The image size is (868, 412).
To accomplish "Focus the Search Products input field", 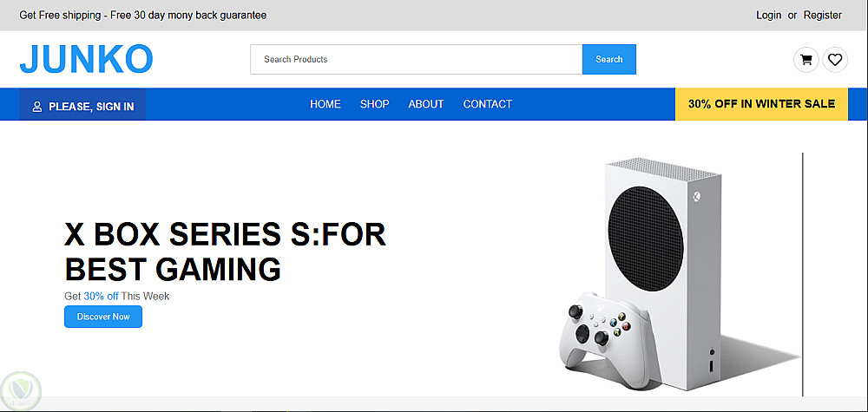I will click(417, 59).
